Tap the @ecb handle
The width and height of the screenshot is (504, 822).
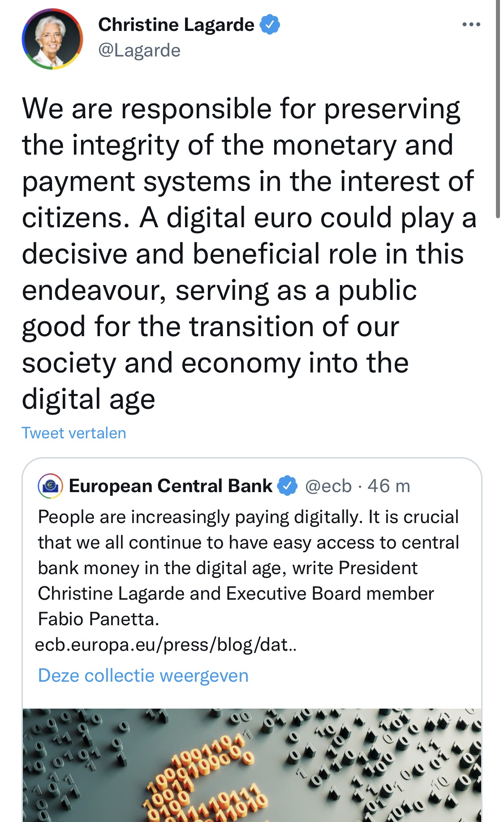328,486
